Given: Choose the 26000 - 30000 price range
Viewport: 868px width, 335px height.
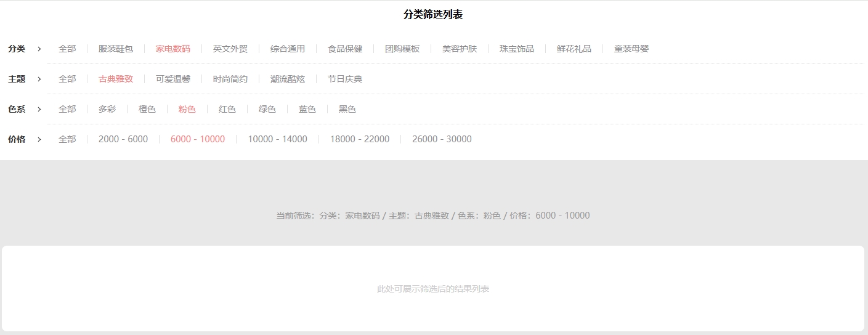Looking at the screenshot, I should pyautogui.click(x=442, y=139).
